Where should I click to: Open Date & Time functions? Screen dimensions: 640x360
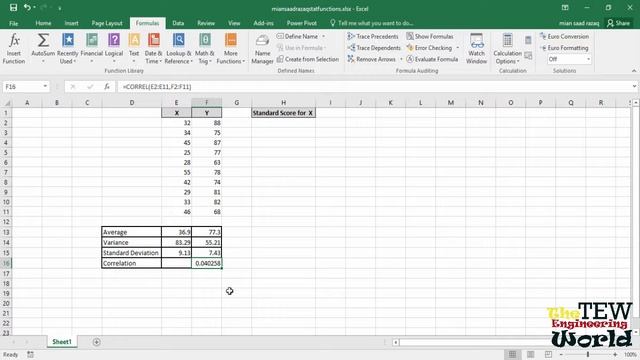(153, 49)
